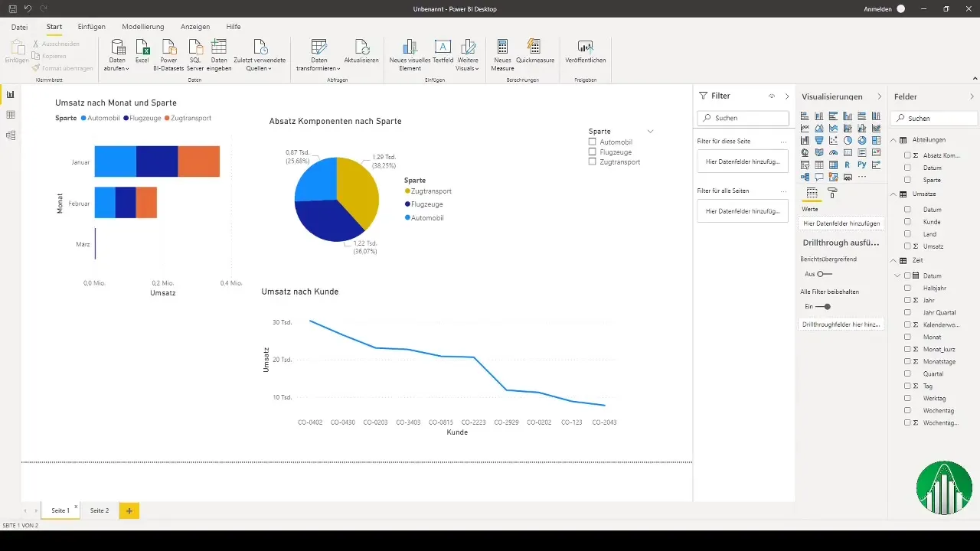The height and width of the screenshot is (551, 980).
Task: Tick the Halbjahr field checkbox
Action: [x=907, y=289]
